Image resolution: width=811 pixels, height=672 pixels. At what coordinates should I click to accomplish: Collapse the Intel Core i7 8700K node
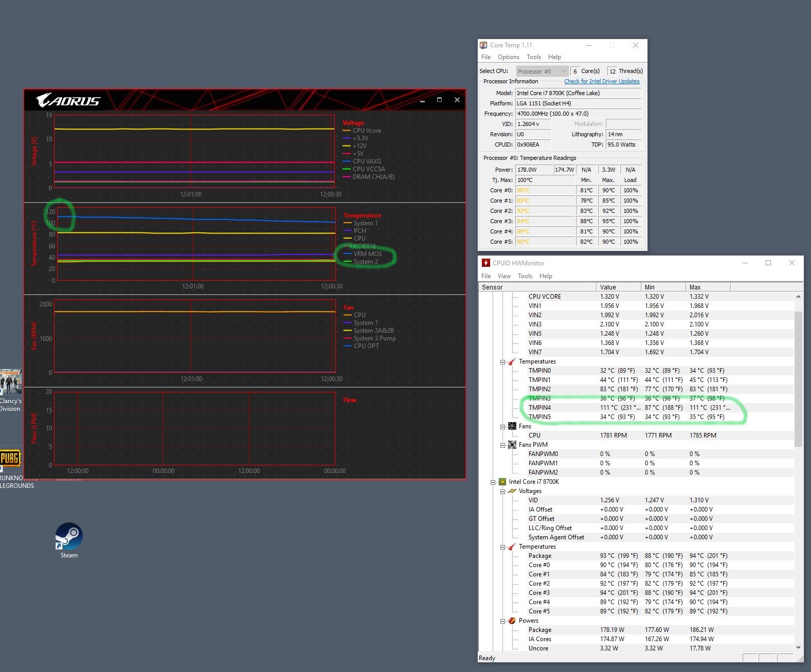[493, 482]
